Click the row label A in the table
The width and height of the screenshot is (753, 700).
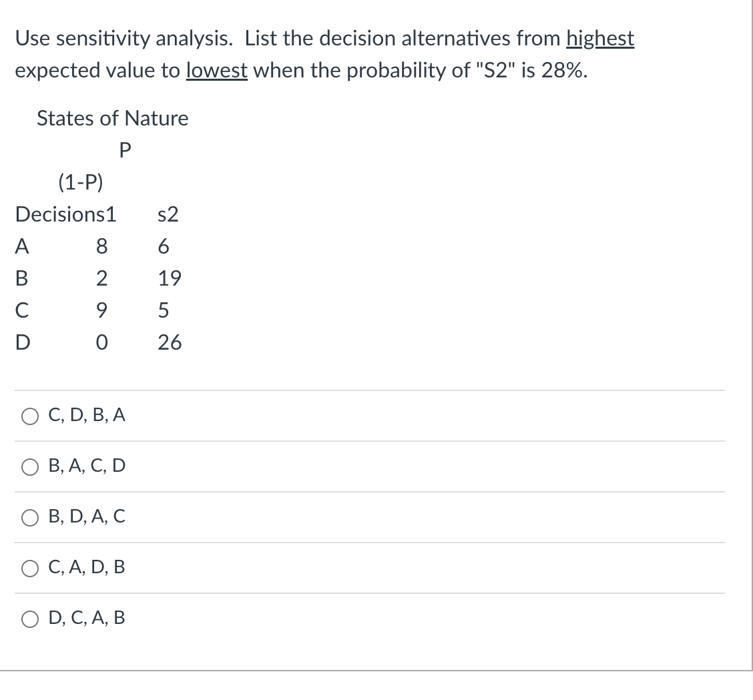coord(22,246)
